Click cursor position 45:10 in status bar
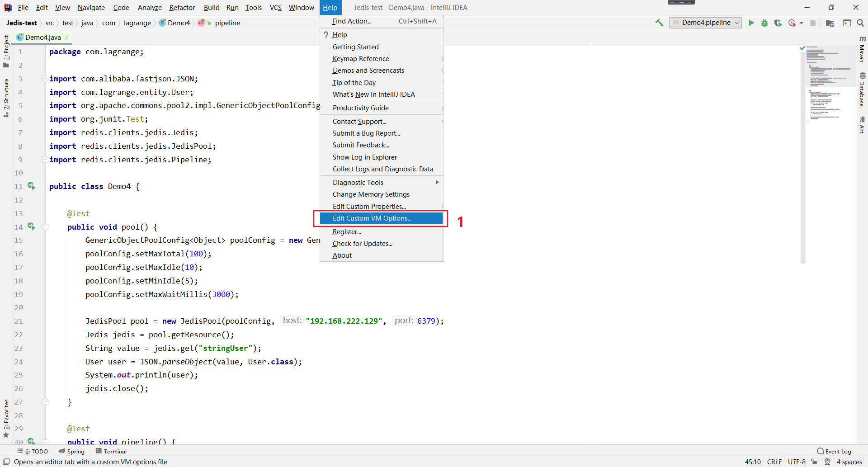This screenshot has width=868, height=467. pos(753,462)
